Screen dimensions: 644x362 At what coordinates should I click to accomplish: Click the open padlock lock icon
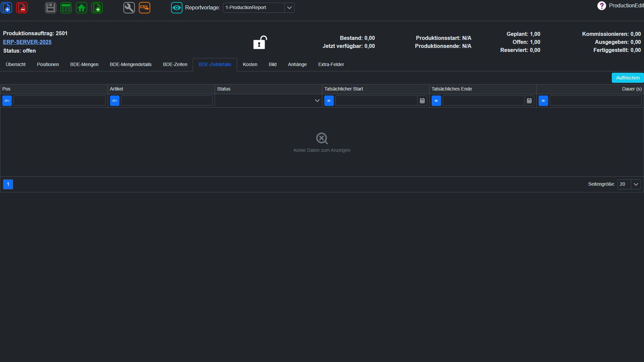point(260,42)
